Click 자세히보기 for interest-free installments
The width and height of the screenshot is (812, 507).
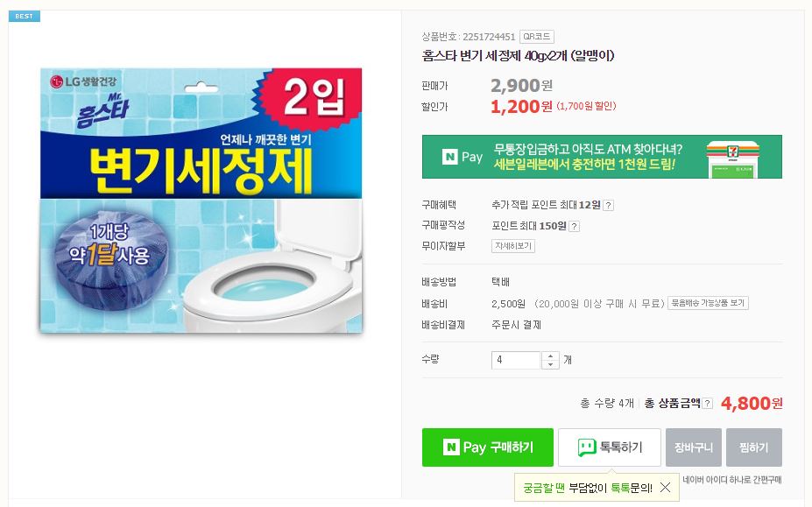click(x=513, y=246)
